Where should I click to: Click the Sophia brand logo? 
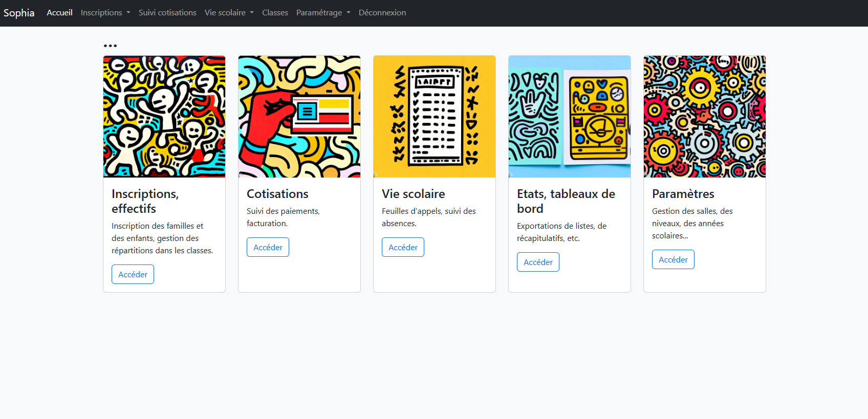pos(19,13)
